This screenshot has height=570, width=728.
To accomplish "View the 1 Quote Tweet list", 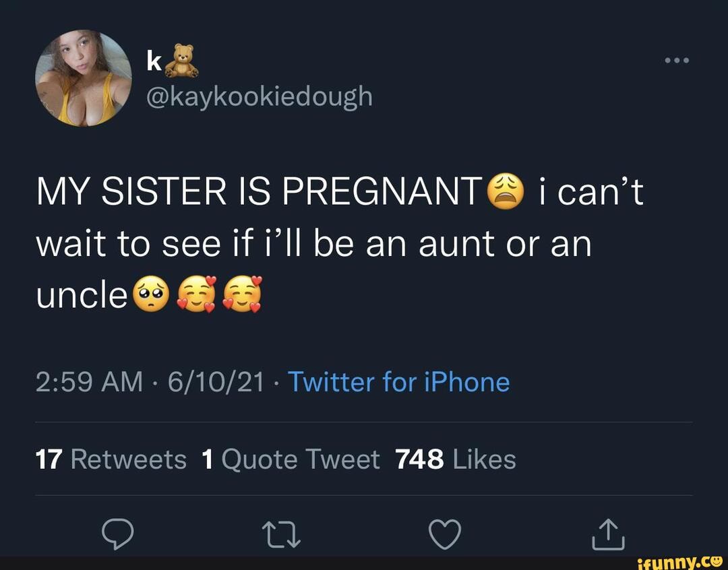I will coord(291,460).
